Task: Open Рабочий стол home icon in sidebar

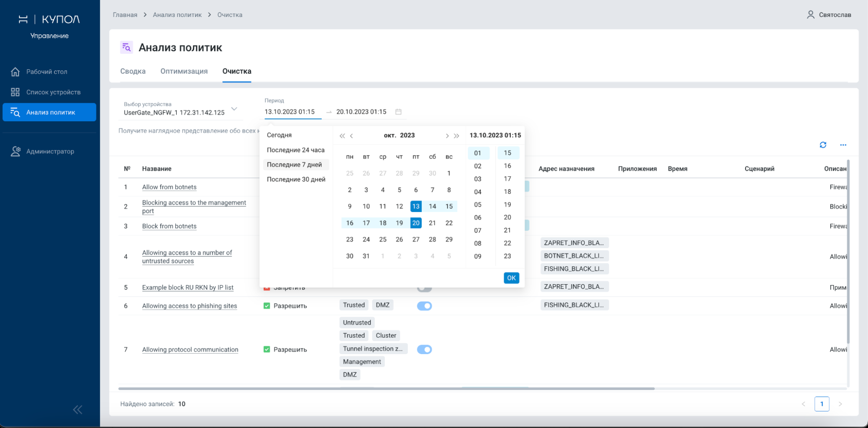Action: [x=15, y=72]
